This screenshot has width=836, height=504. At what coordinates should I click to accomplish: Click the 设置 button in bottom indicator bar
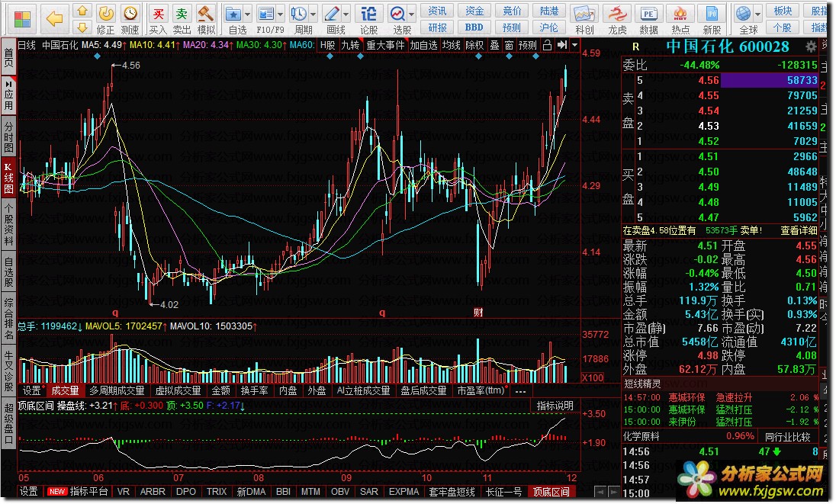[29, 492]
